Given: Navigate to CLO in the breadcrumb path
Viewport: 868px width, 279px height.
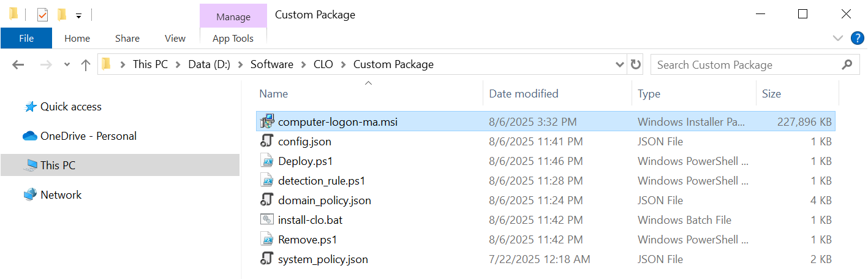Looking at the screenshot, I should point(323,64).
